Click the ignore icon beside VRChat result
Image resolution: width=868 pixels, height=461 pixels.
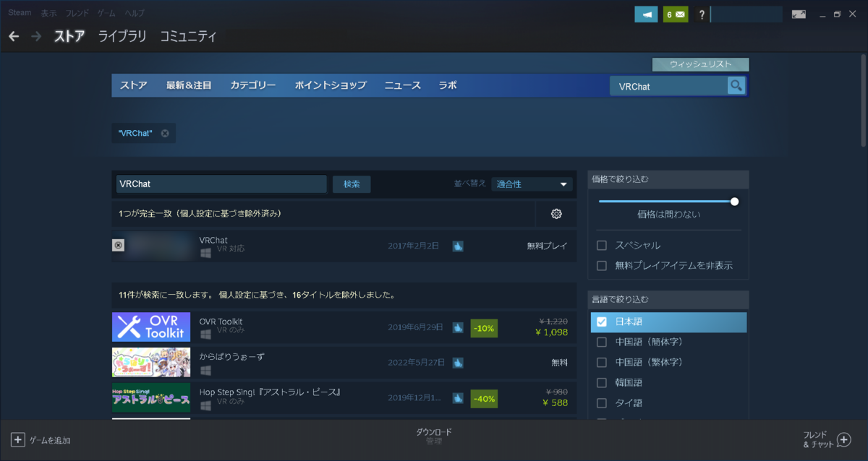pyautogui.click(x=119, y=246)
